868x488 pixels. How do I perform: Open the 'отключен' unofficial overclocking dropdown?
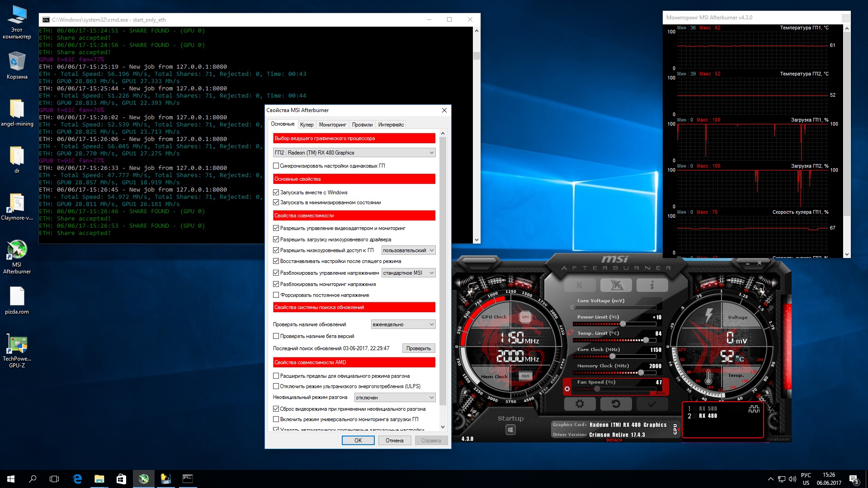click(395, 398)
